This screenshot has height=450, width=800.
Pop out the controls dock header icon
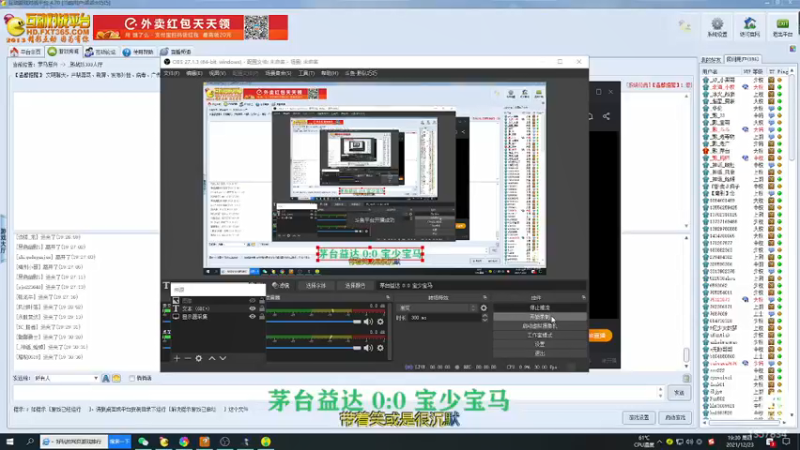[x=583, y=297]
